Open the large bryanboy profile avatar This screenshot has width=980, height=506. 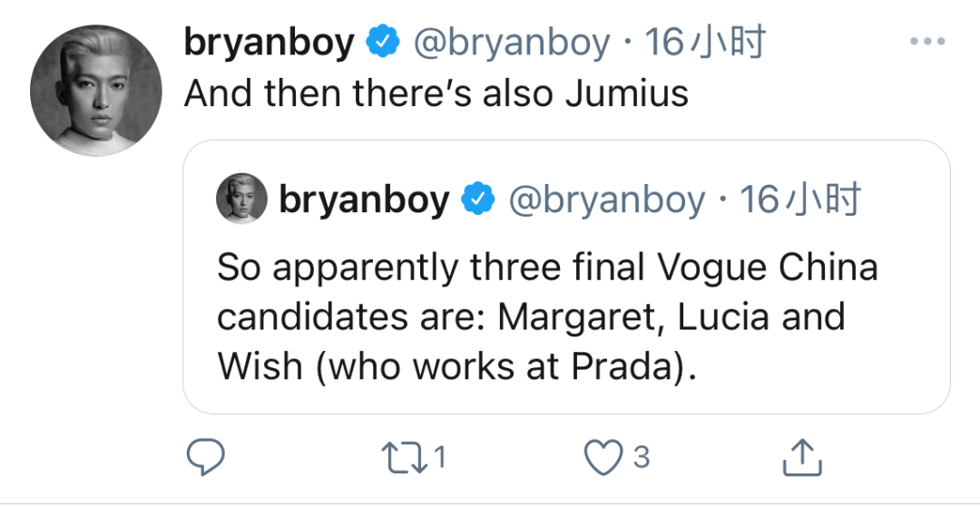pyautogui.click(x=94, y=91)
